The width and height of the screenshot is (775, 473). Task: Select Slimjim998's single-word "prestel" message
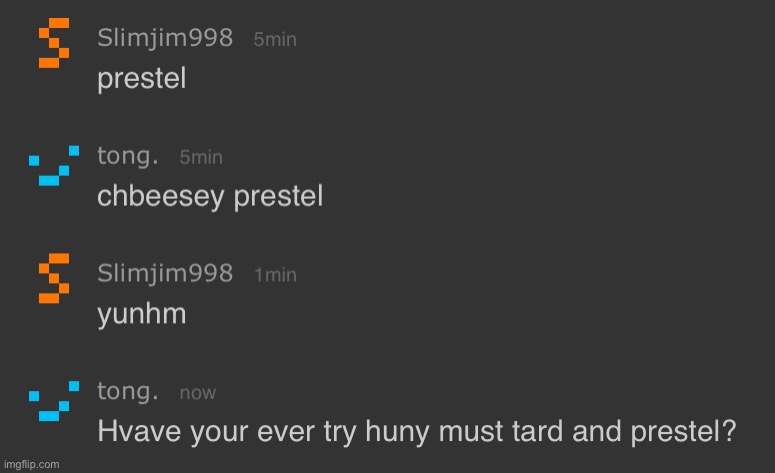142,79
